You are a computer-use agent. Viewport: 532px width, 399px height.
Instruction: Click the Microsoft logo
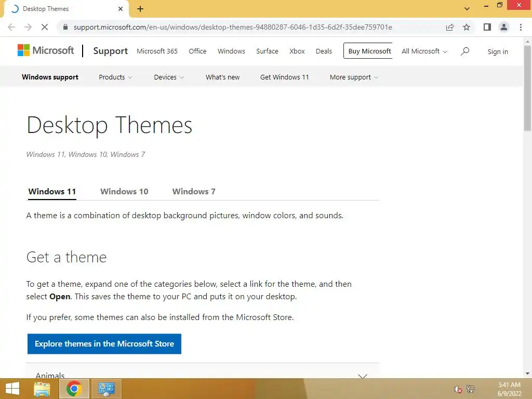tap(46, 50)
